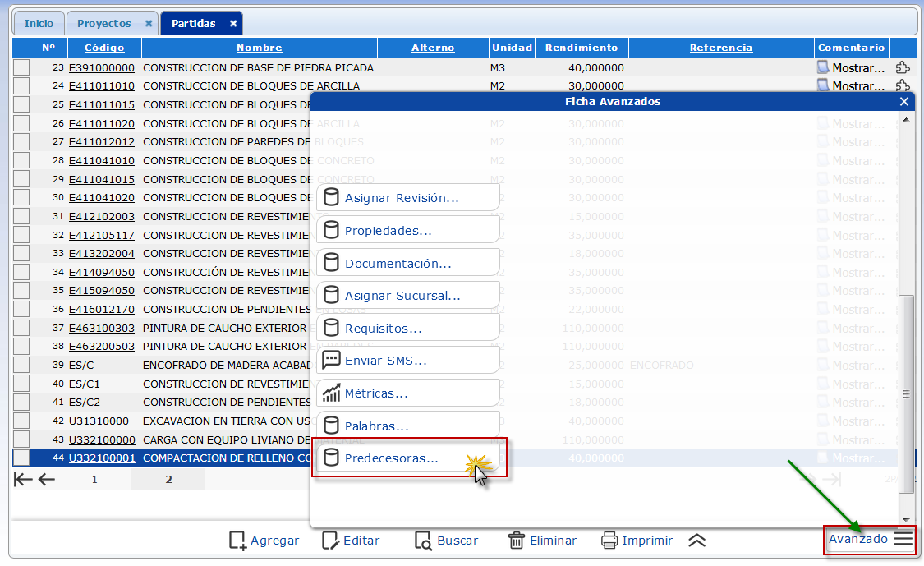Click the Ficha Avanzados scrollbar thumb

tap(906, 393)
